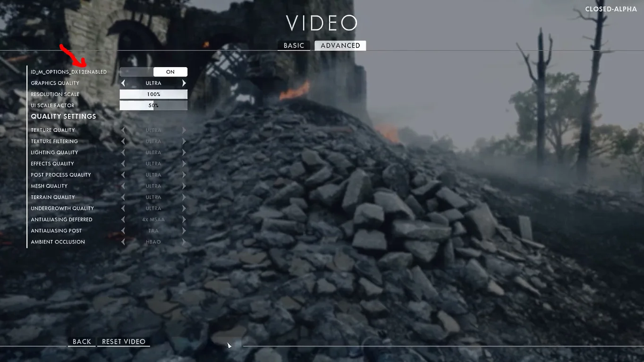644x362 pixels.
Task: Click right arrow for Texture Quality
Action: tap(184, 130)
